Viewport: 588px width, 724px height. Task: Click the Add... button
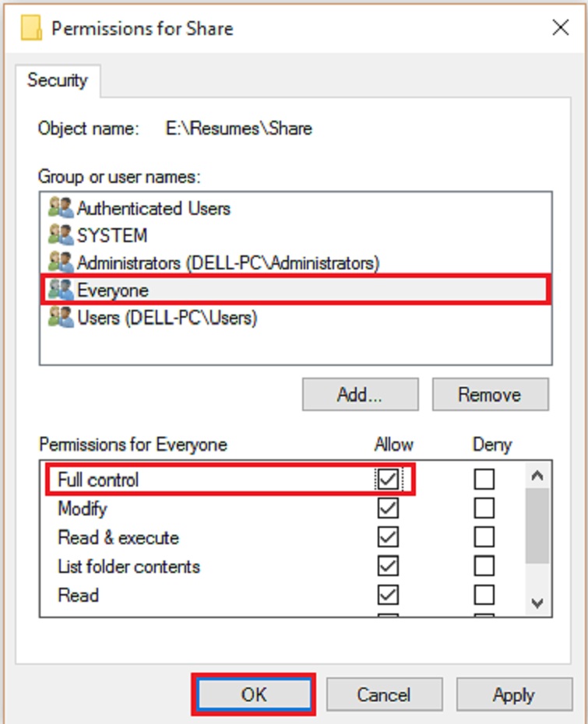(x=360, y=395)
